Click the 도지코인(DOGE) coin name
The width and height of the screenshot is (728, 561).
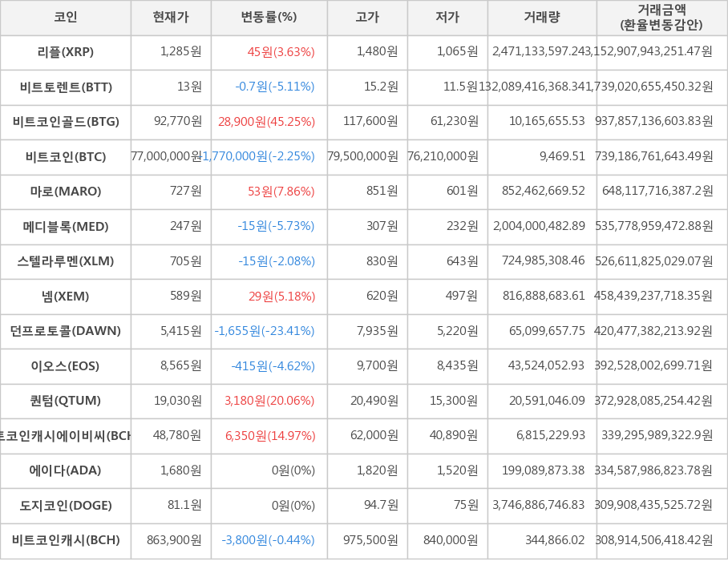66,505
